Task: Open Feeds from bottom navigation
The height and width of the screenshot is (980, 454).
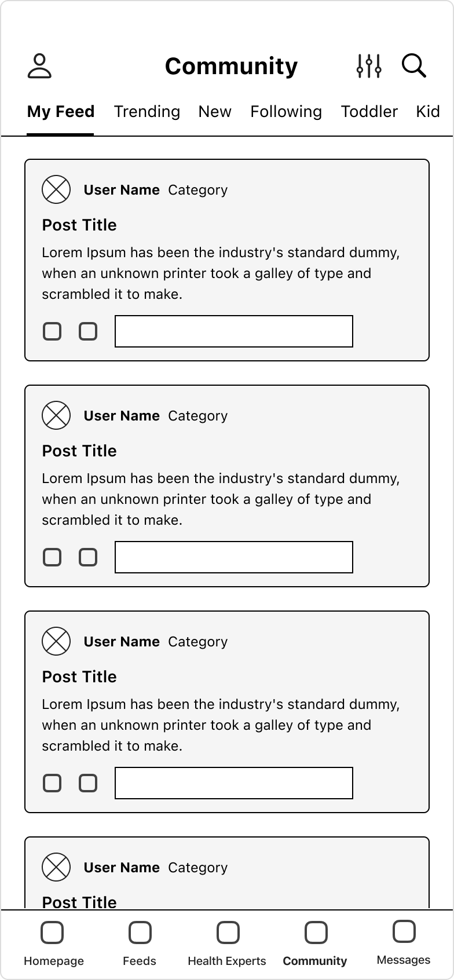Action: tap(140, 943)
